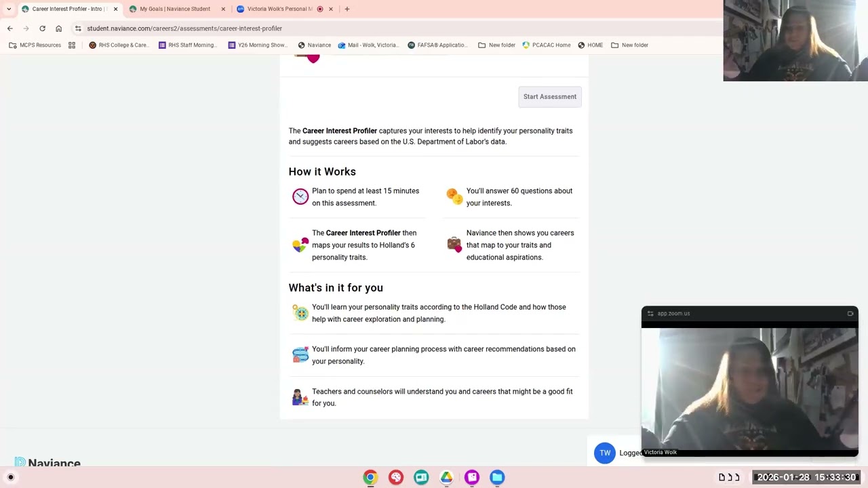The height and width of the screenshot is (488, 868).
Task: Click the Naviance logo in footer
Action: pos(47,462)
